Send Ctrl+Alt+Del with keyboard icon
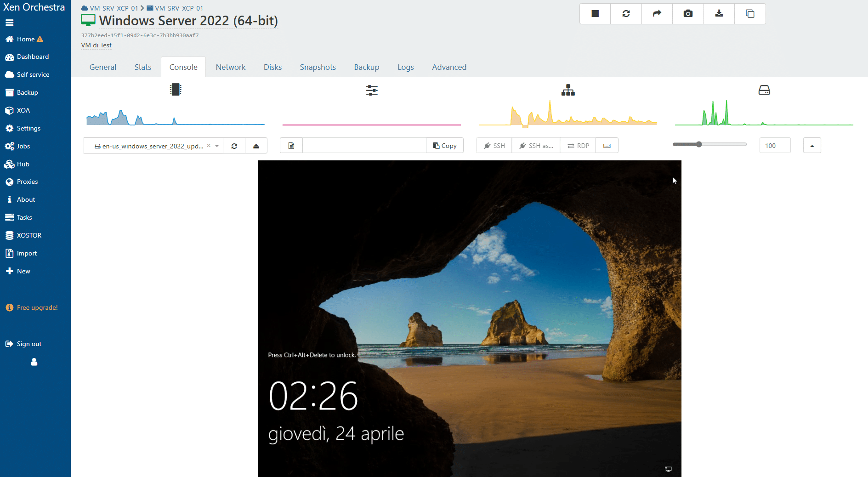868x477 pixels. point(607,146)
